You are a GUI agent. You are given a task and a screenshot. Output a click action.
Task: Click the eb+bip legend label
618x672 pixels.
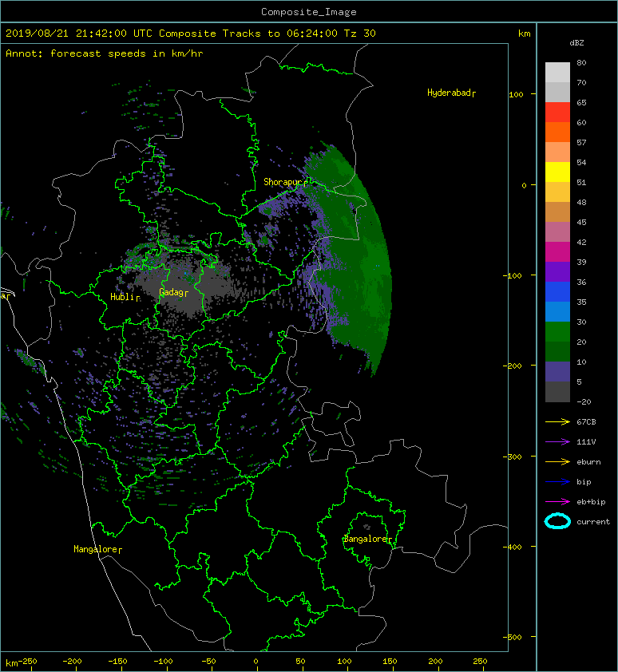pyautogui.click(x=591, y=501)
